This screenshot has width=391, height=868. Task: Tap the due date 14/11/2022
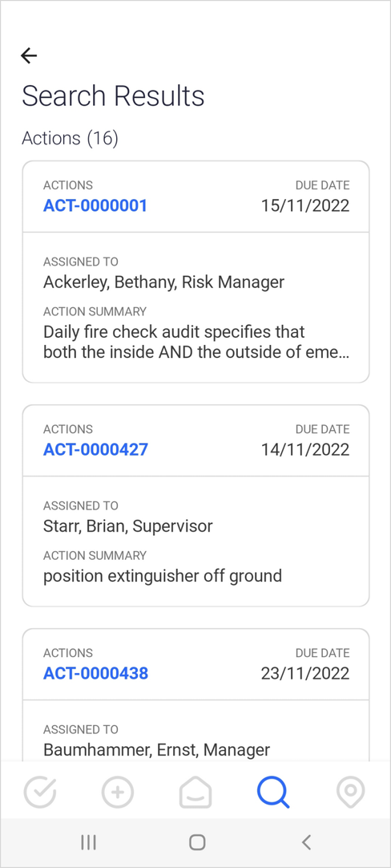pyautogui.click(x=305, y=449)
